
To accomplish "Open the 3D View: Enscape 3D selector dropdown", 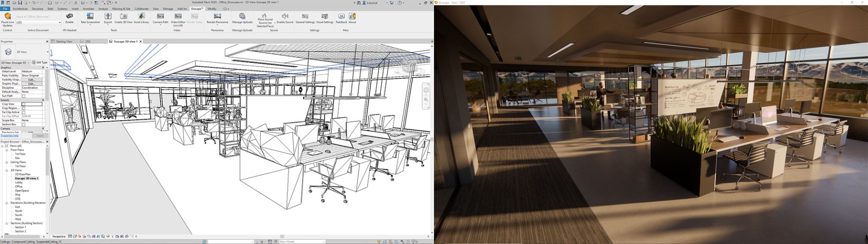I will point(28,63).
